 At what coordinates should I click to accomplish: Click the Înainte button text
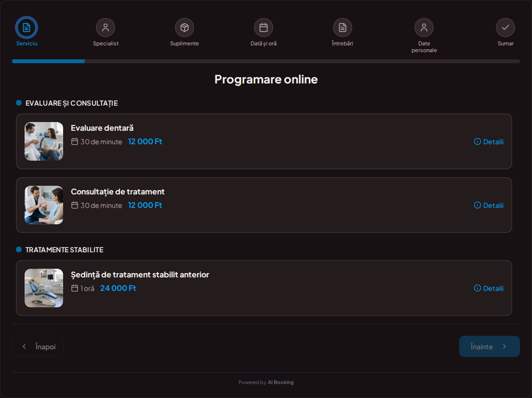481,347
